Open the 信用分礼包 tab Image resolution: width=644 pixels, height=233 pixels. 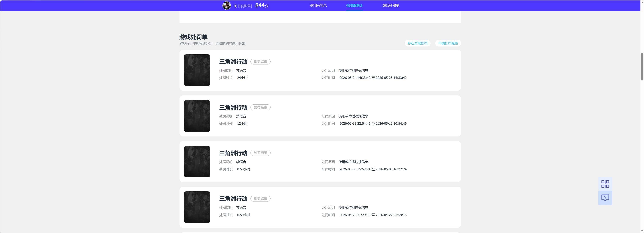coord(318,5)
